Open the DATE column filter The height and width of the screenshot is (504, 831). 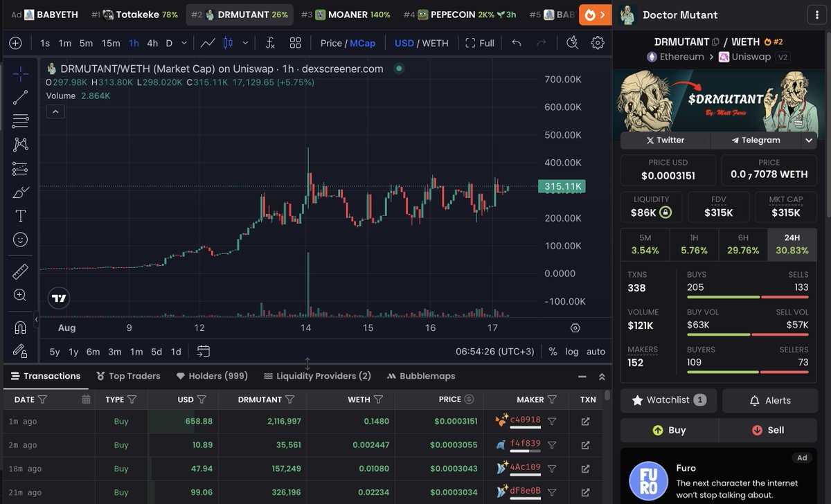tap(42, 399)
